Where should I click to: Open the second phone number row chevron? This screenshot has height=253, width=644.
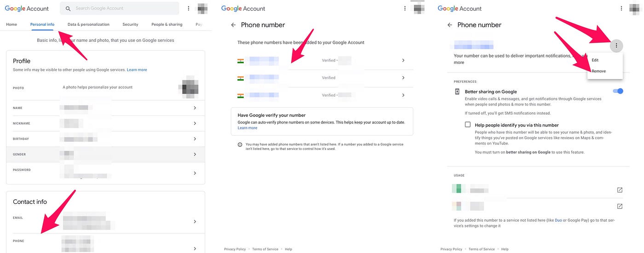click(x=403, y=78)
